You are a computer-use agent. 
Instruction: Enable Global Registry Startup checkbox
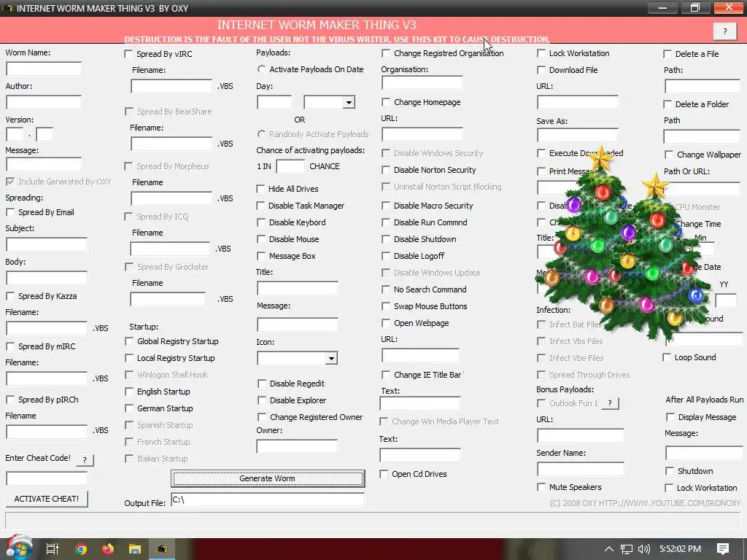(x=128, y=341)
